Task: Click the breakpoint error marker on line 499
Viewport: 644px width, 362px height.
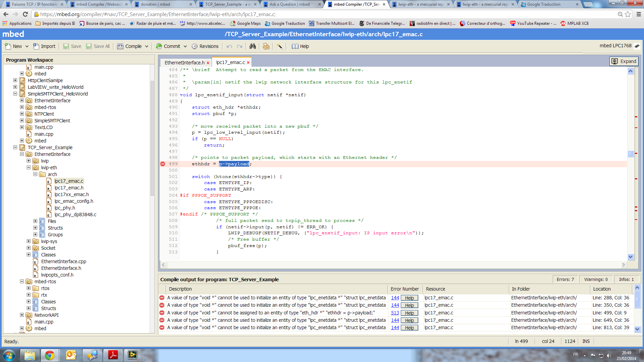Action: click(163, 164)
